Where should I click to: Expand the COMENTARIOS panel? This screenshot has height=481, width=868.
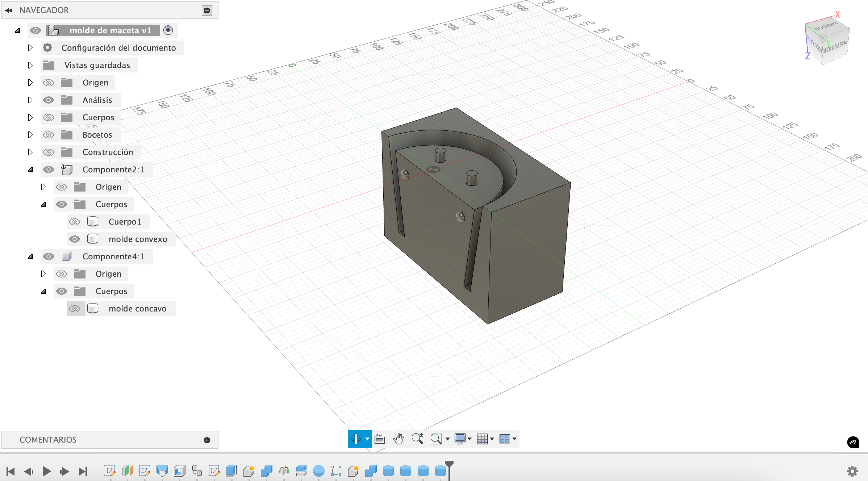pos(207,440)
